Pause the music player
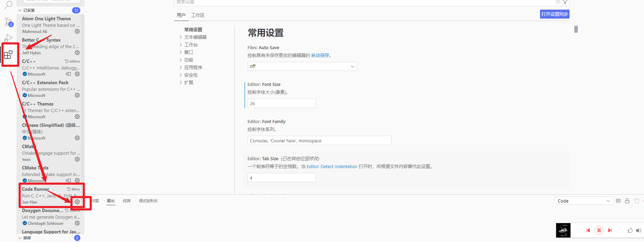 599,230
